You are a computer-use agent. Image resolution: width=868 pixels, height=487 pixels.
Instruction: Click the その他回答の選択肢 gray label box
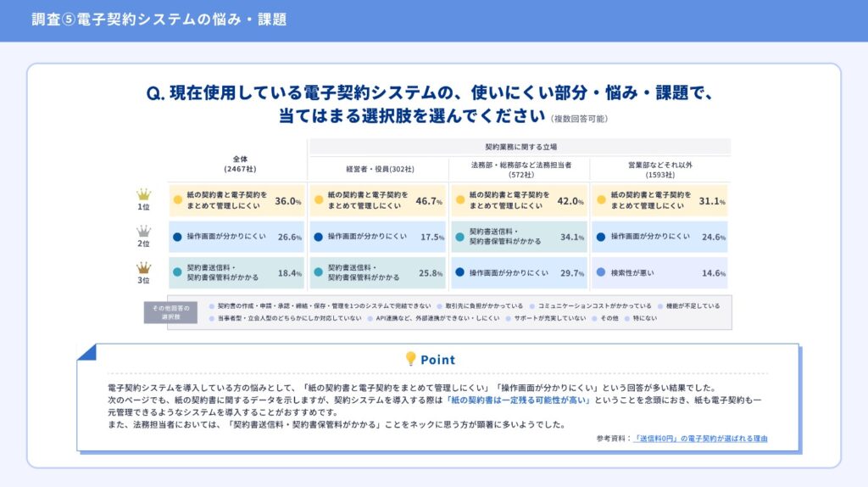pos(170,312)
